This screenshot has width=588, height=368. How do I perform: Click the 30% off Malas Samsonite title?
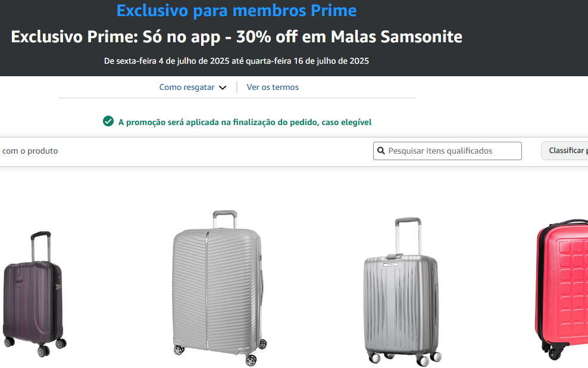(236, 37)
